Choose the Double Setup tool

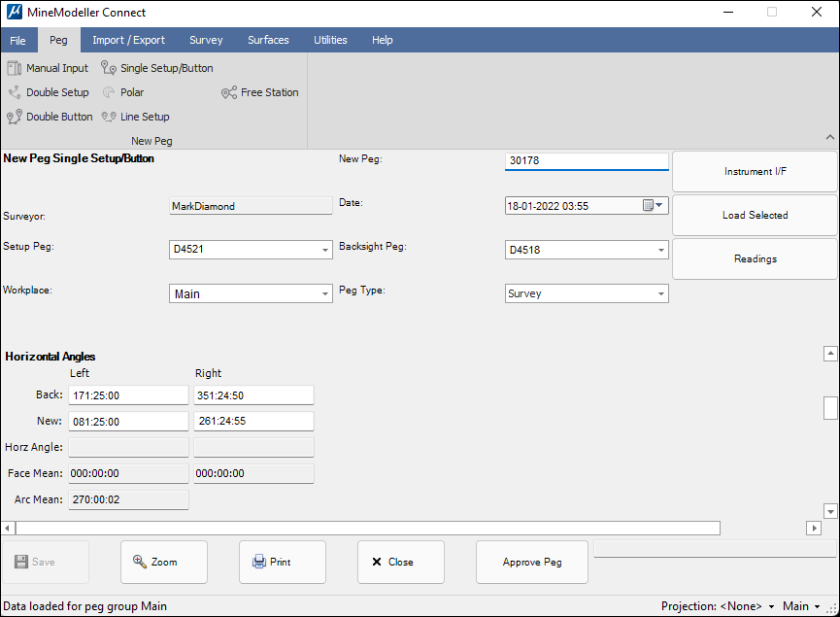click(x=49, y=92)
